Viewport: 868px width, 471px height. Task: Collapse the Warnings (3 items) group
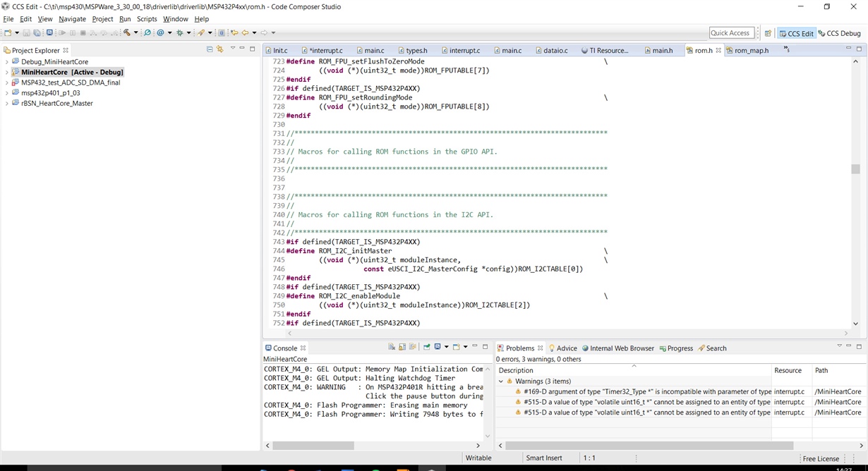[x=501, y=381]
